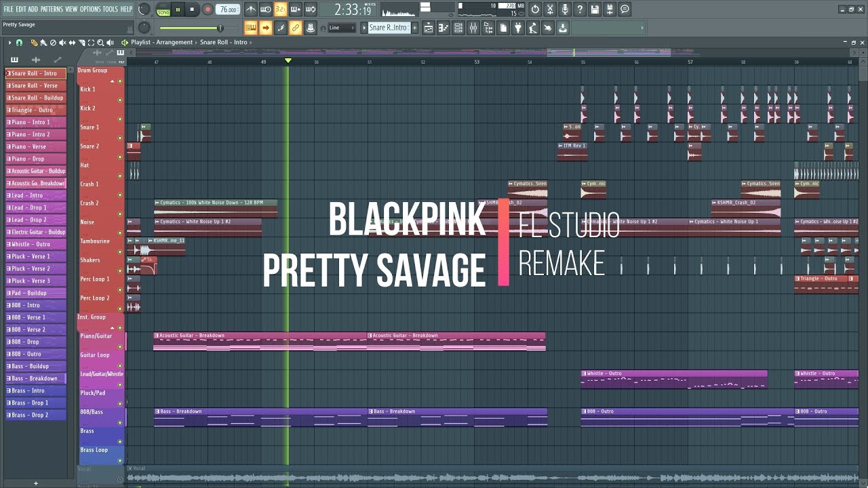Click the one-click audio recording microphone icon
The width and height of the screenshot is (868, 488).
pos(565,9)
